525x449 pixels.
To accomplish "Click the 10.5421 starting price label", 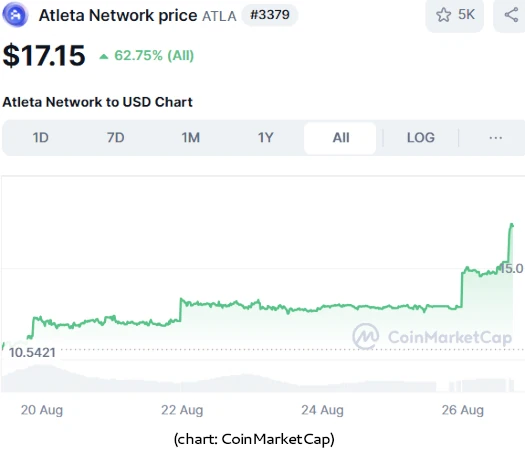I will [x=32, y=353].
